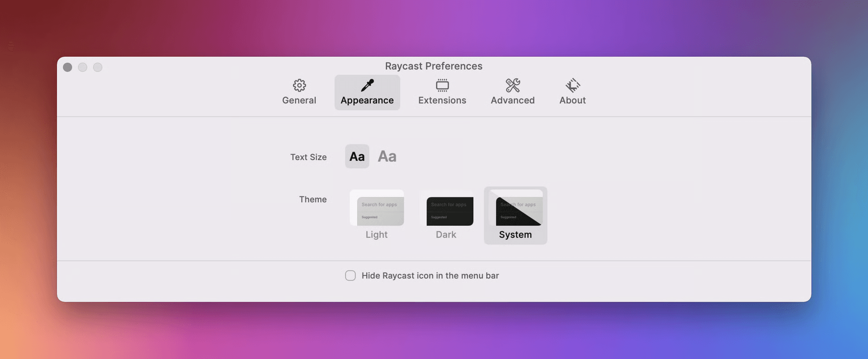The height and width of the screenshot is (359, 868).
Task: Click the minimize window button
Action: click(83, 67)
